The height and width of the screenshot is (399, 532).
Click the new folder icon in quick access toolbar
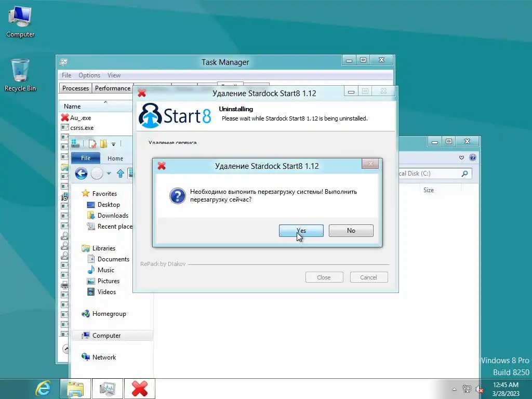coord(103,144)
